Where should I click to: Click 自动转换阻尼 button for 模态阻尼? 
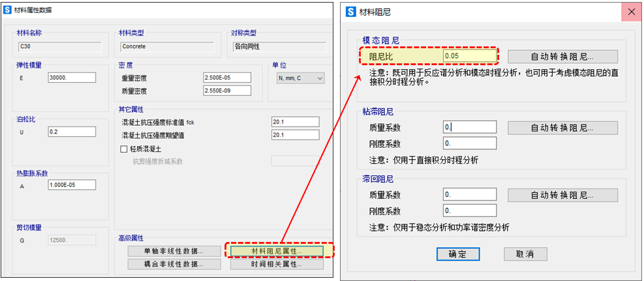[x=562, y=57]
